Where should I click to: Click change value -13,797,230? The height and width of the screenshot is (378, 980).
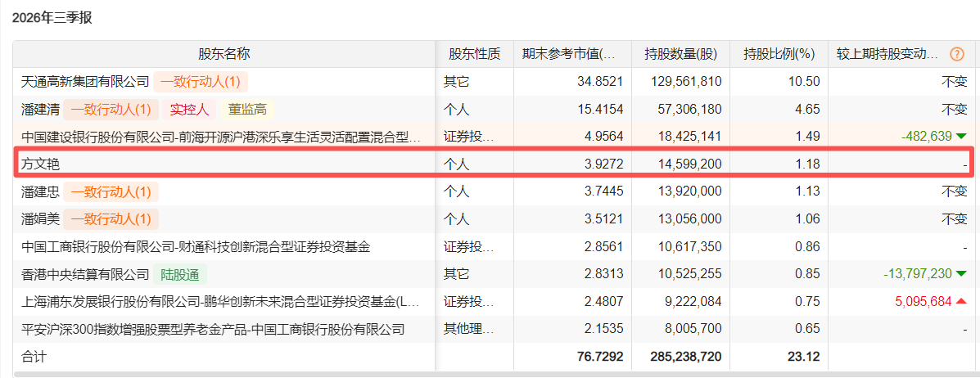(x=918, y=273)
